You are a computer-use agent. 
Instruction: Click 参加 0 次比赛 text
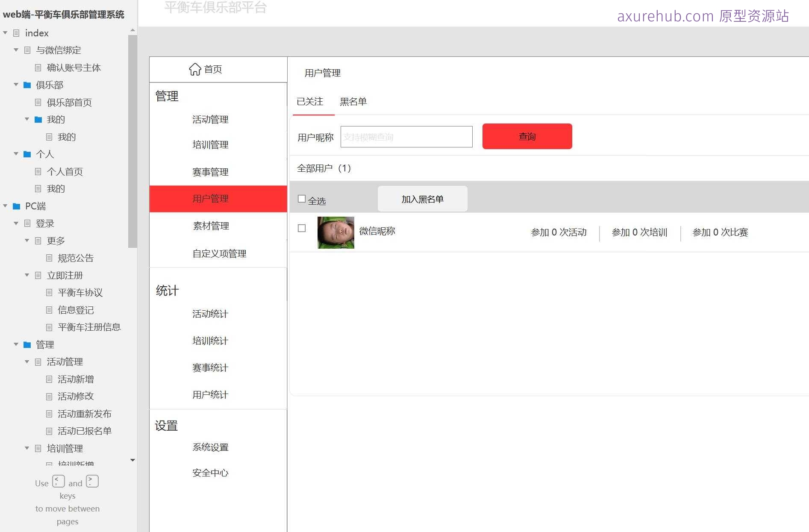720,232
